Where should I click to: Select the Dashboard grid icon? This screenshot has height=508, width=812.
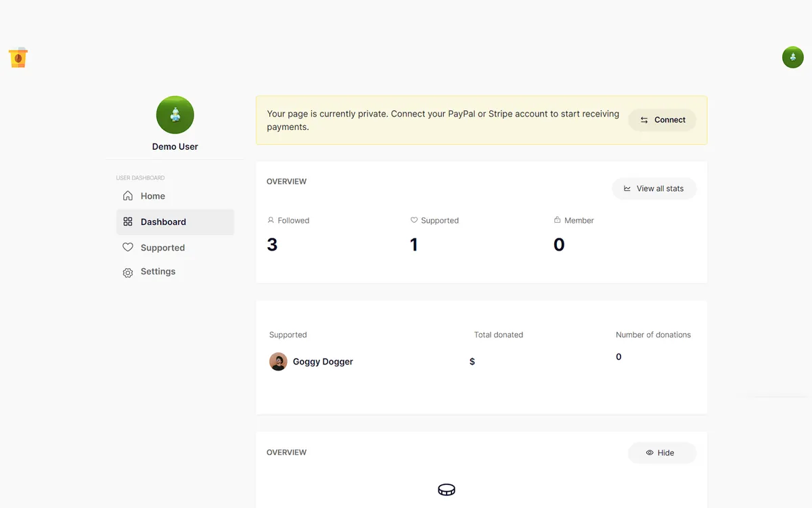[x=128, y=221]
